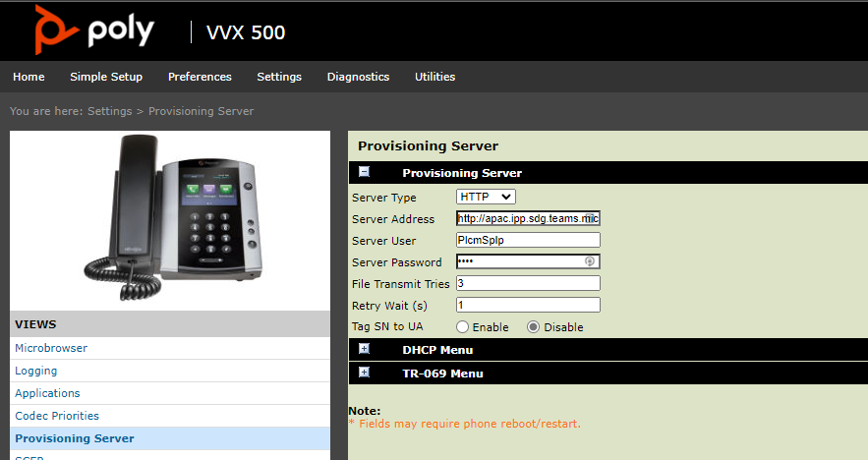868x460 pixels.
Task: Click the password reveal icon
Action: click(x=590, y=261)
